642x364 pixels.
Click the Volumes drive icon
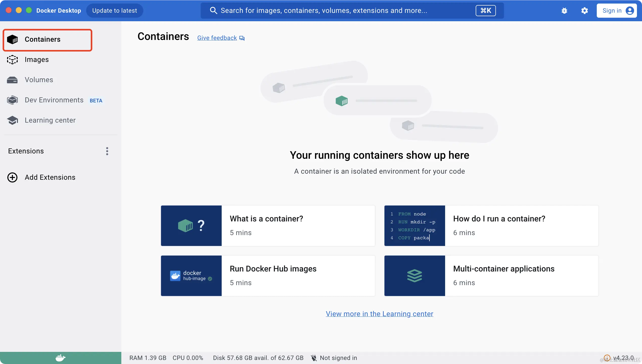coord(12,80)
